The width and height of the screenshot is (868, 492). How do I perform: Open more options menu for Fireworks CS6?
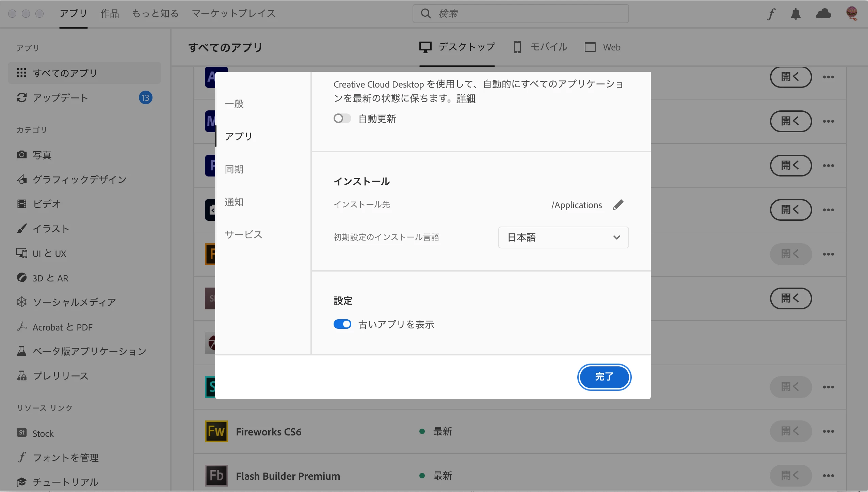tap(828, 431)
